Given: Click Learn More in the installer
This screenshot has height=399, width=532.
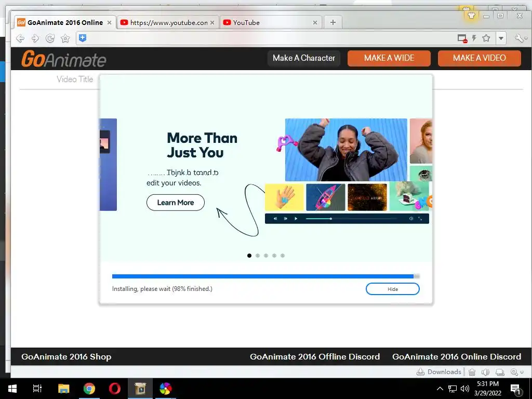Looking at the screenshot, I should pyautogui.click(x=176, y=203).
